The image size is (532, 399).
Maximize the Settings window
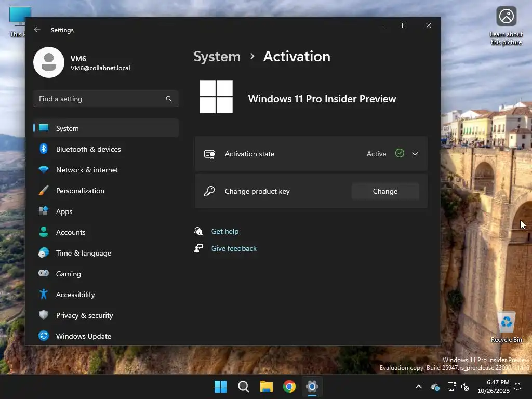click(x=404, y=25)
